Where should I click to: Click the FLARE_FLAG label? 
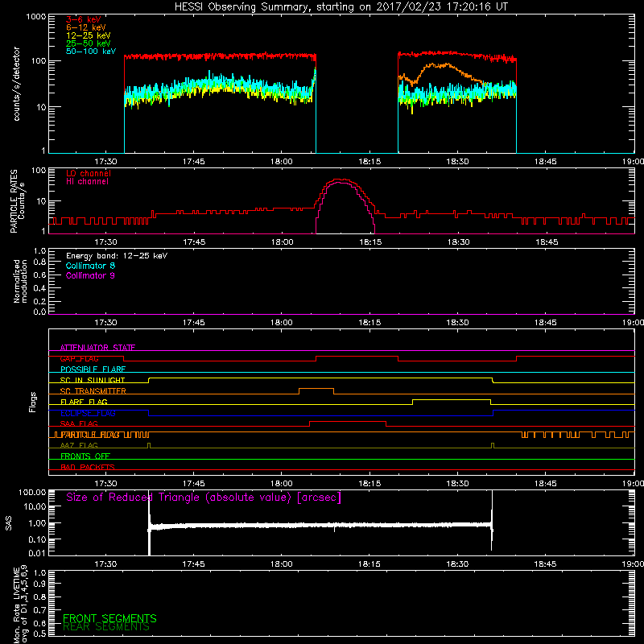[84, 402]
